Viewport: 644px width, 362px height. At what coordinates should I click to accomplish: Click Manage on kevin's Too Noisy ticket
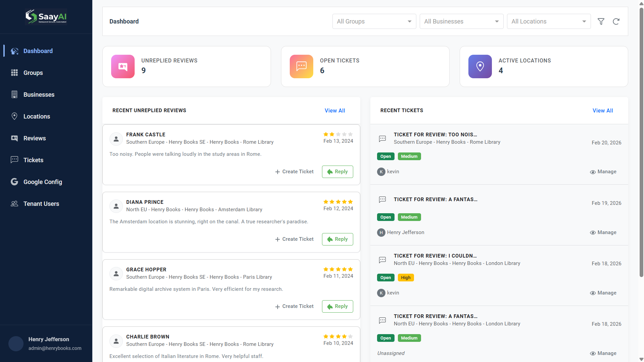click(x=603, y=172)
